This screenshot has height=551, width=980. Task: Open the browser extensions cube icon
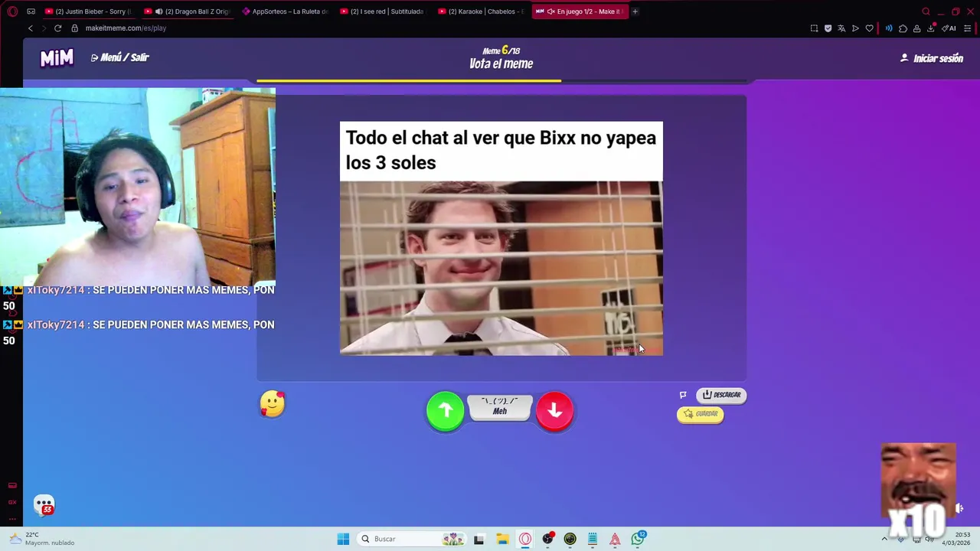click(903, 28)
